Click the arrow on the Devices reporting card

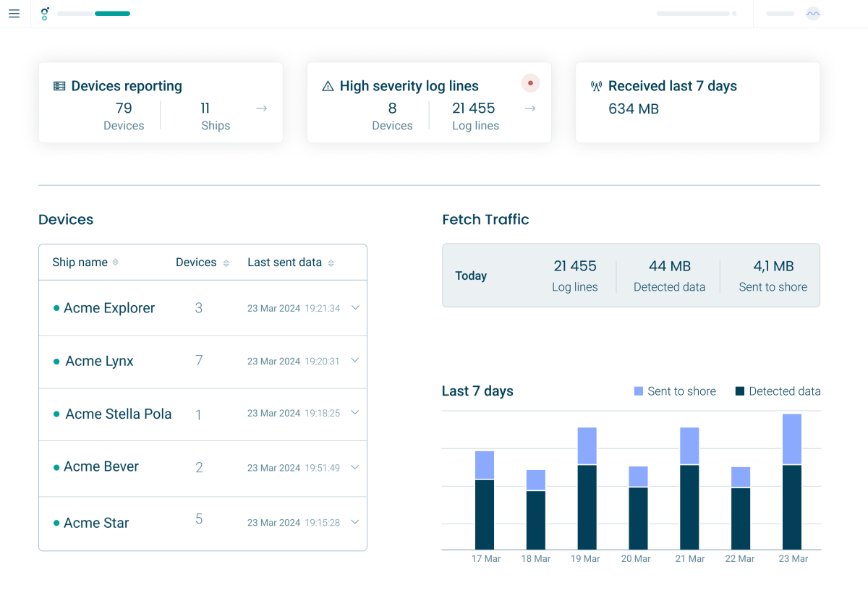tap(260, 108)
